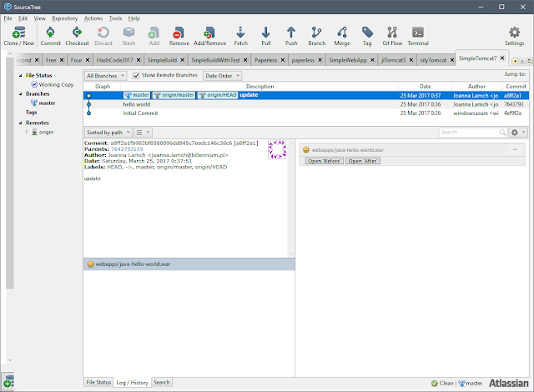Screen dimensions: 534x392
Task: Select the Initial Commit row
Action: tap(306, 113)
